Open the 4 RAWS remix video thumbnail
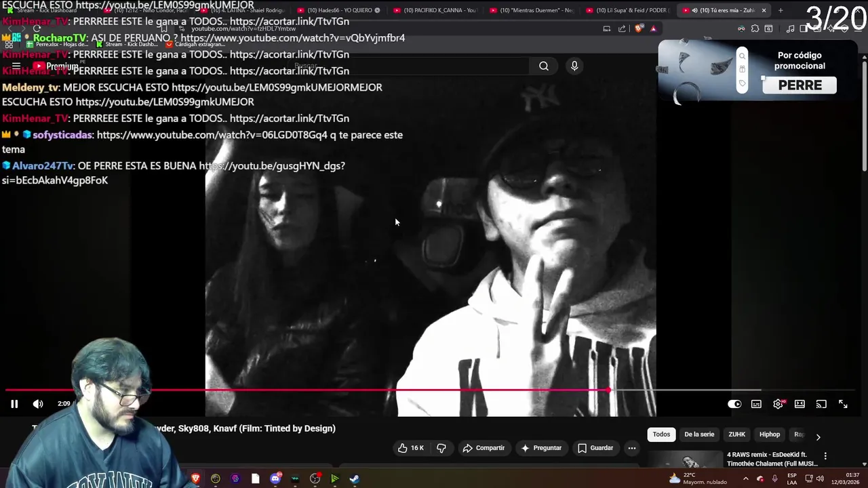Screen dimensions: 868x488 684,460
